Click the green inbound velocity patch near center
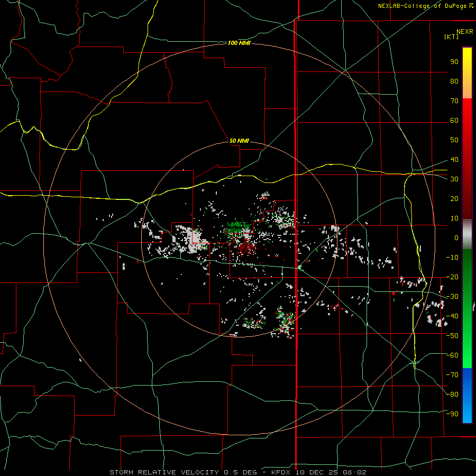Viewport: 476px width, 476px height. pos(237,226)
